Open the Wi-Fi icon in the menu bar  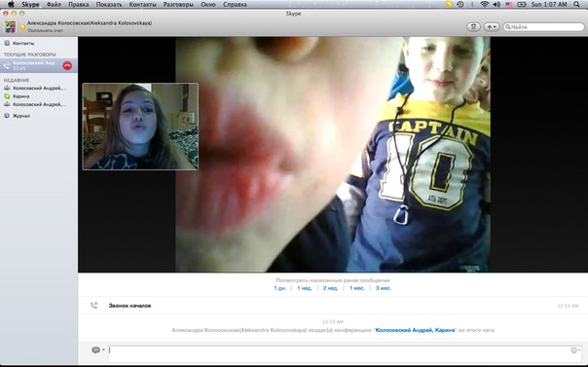pyautogui.click(x=485, y=5)
